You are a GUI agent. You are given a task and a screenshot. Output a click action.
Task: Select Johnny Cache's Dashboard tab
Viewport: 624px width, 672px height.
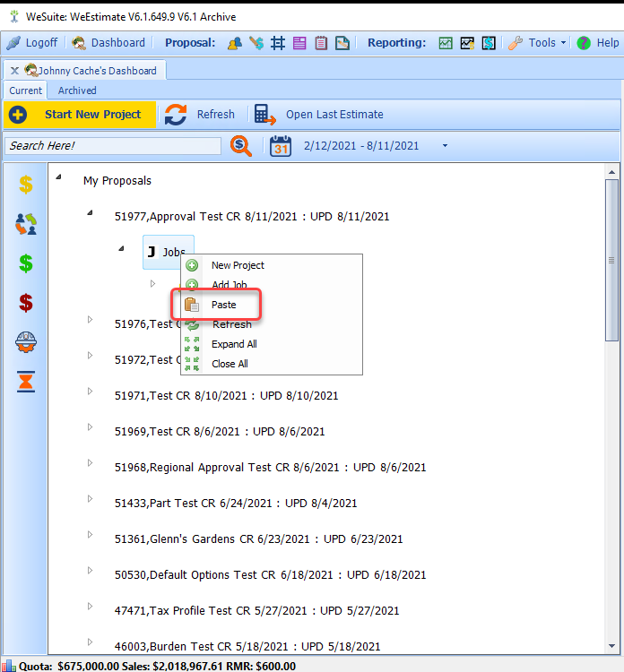pyautogui.click(x=91, y=71)
